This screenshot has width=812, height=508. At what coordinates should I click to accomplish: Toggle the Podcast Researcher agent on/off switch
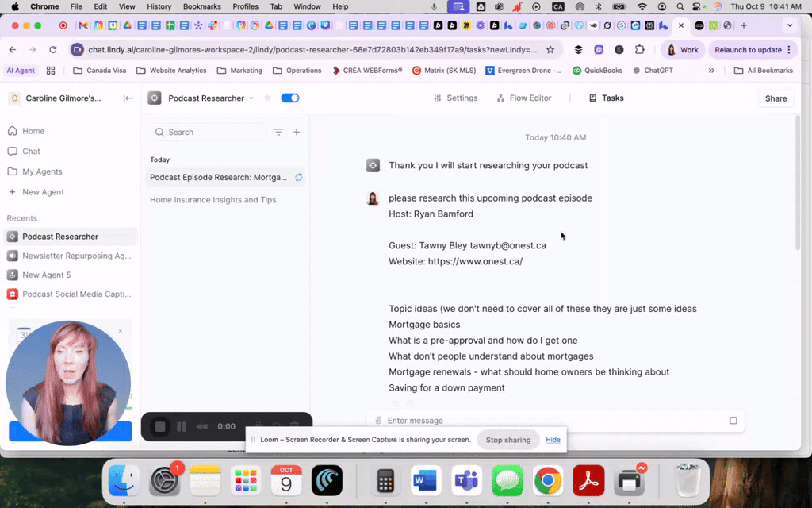[289, 98]
